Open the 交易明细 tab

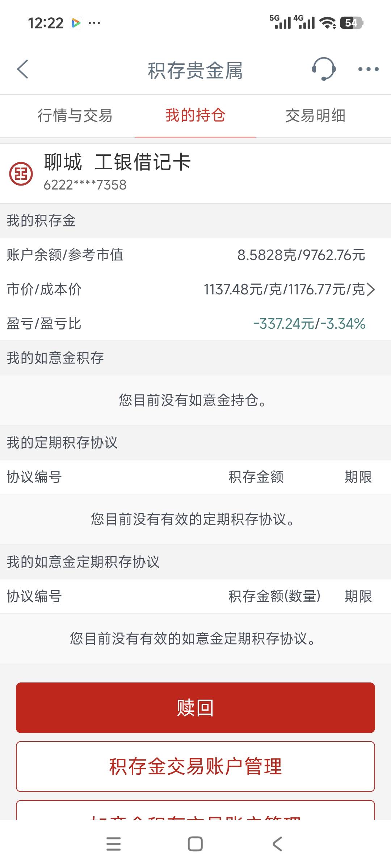click(315, 116)
